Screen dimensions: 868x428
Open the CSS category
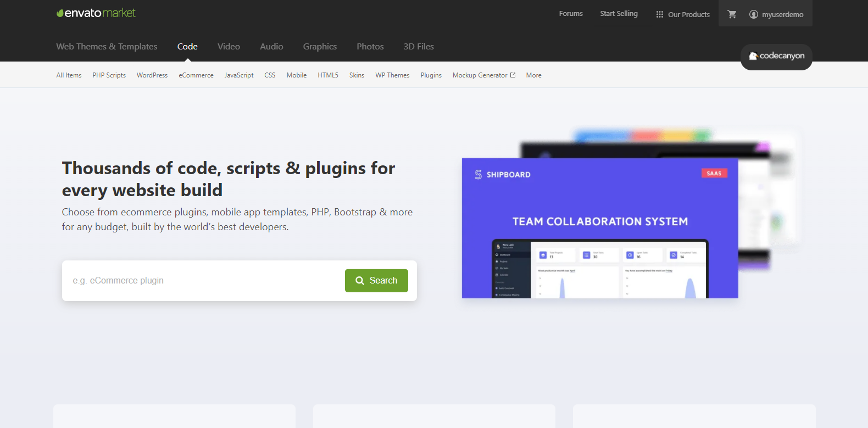pyautogui.click(x=270, y=75)
